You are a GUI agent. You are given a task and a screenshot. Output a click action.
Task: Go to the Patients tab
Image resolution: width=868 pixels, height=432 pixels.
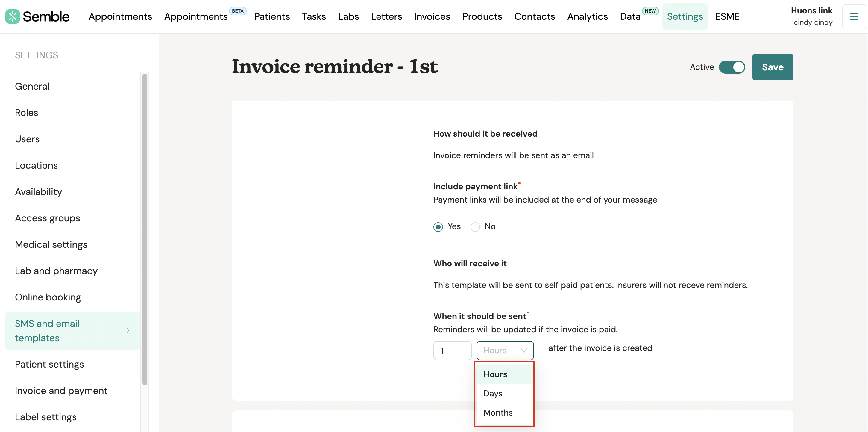(x=271, y=16)
